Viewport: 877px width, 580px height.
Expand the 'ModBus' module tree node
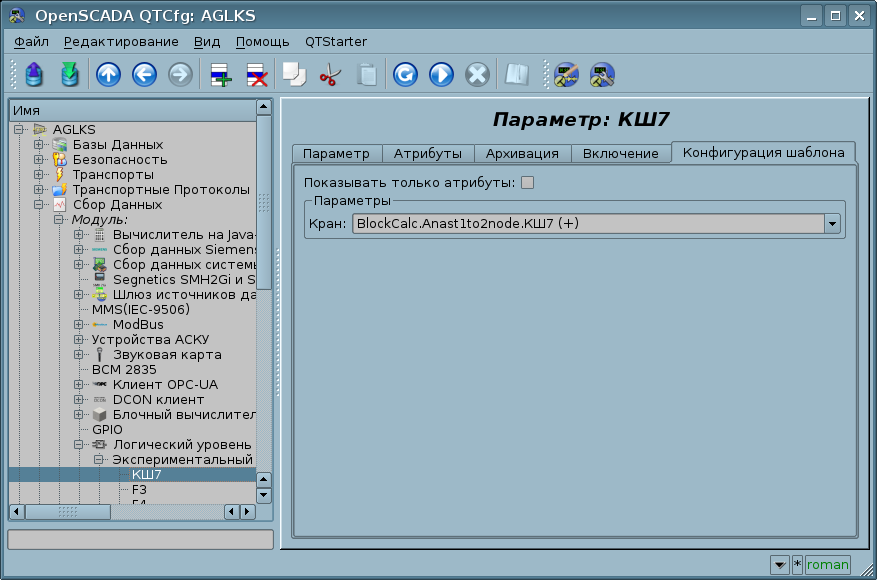tap(79, 325)
